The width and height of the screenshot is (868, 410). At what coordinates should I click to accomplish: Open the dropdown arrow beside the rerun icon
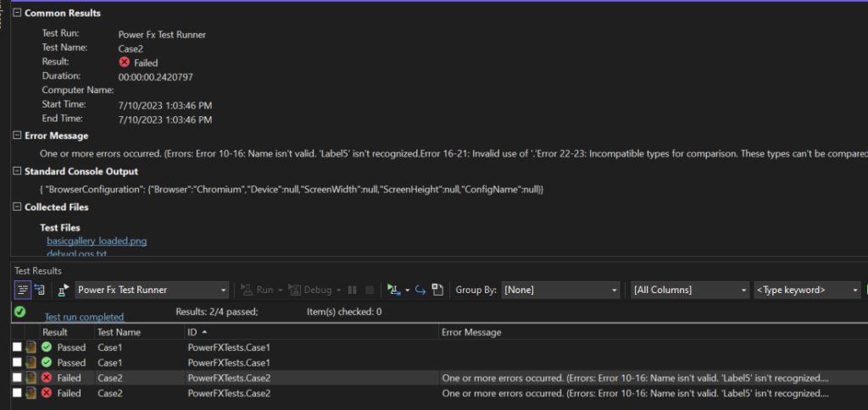click(x=408, y=290)
